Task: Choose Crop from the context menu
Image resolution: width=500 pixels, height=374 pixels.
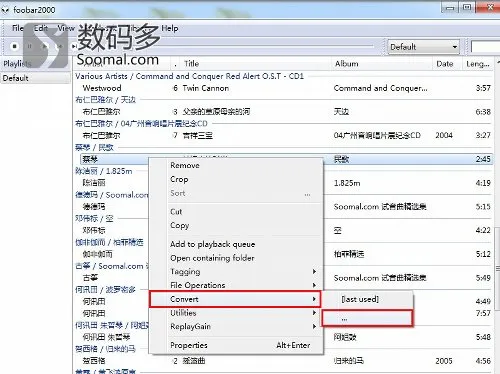Action: (x=237, y=179)
